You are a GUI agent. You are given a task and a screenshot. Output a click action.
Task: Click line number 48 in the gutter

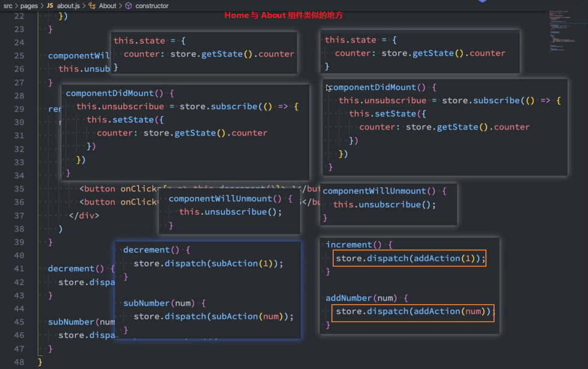[19, 362]
